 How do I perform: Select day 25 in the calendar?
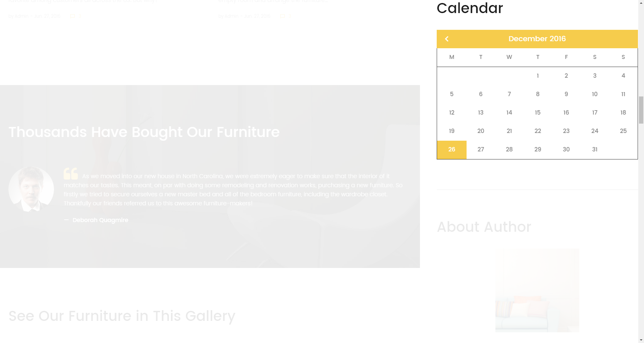point(623,131)
